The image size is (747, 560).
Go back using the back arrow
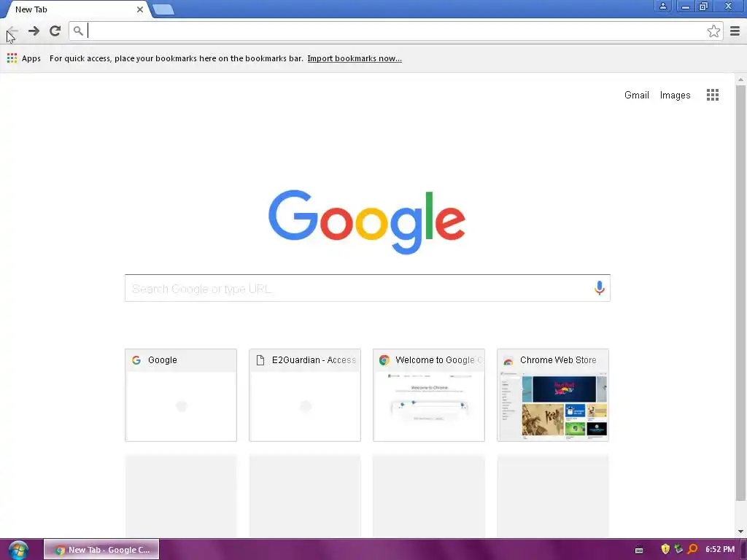tap(12, 31)
